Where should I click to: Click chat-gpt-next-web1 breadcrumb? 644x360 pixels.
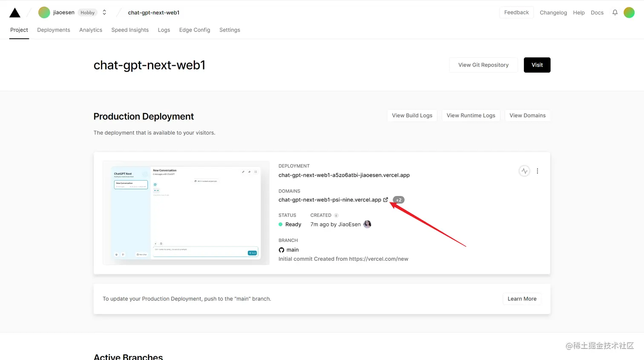tap(154, 13)
